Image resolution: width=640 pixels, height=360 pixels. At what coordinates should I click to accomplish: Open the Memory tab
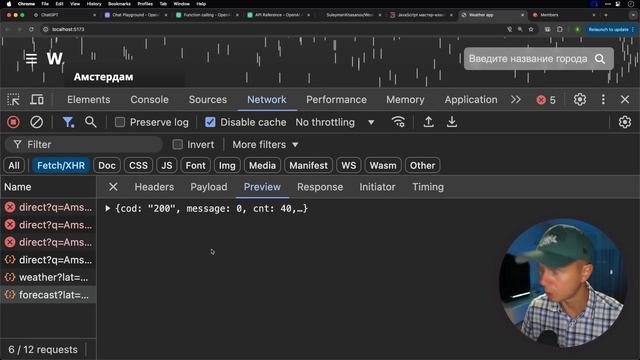[405, 100]
